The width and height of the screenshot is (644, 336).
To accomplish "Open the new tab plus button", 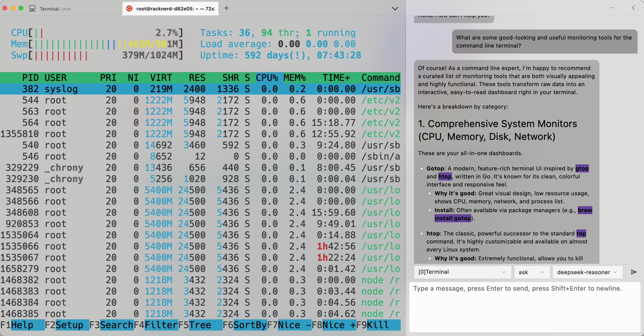I will tap(226, 8).
